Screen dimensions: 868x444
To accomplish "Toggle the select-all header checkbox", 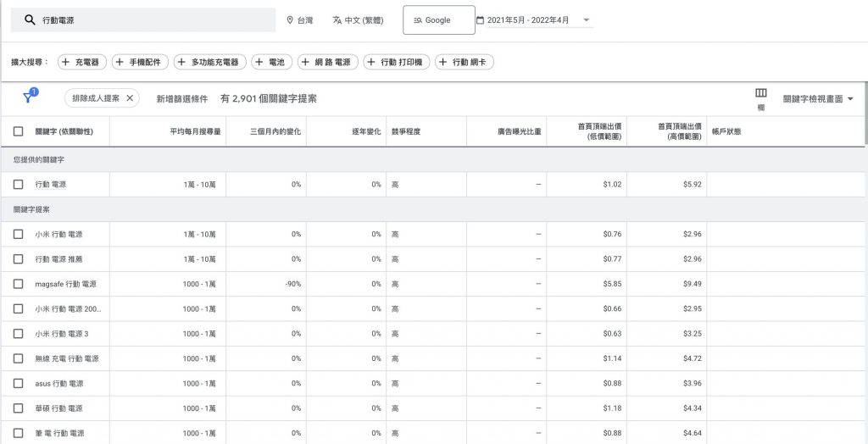I will [19, 131].
